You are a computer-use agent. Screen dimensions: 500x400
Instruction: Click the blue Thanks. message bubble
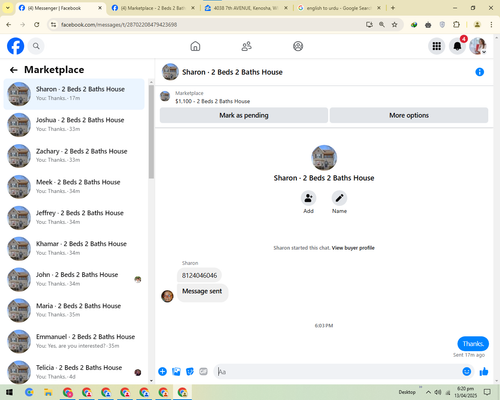(473, 344)
